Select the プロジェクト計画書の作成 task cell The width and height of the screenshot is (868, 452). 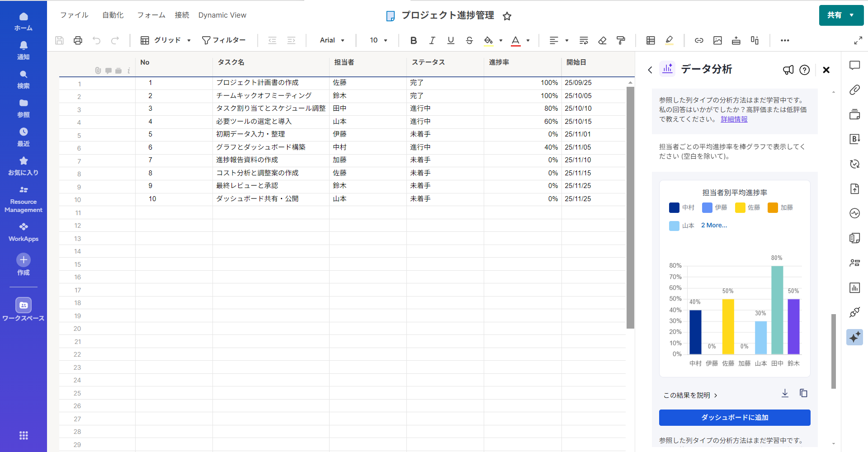click(257, 83)
